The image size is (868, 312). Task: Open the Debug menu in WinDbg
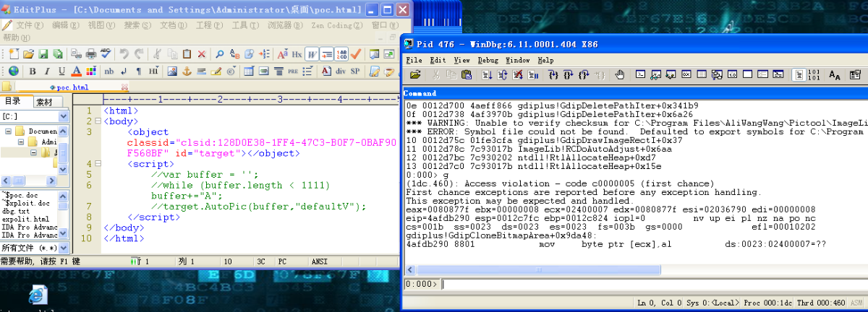(x=488, y=60)
